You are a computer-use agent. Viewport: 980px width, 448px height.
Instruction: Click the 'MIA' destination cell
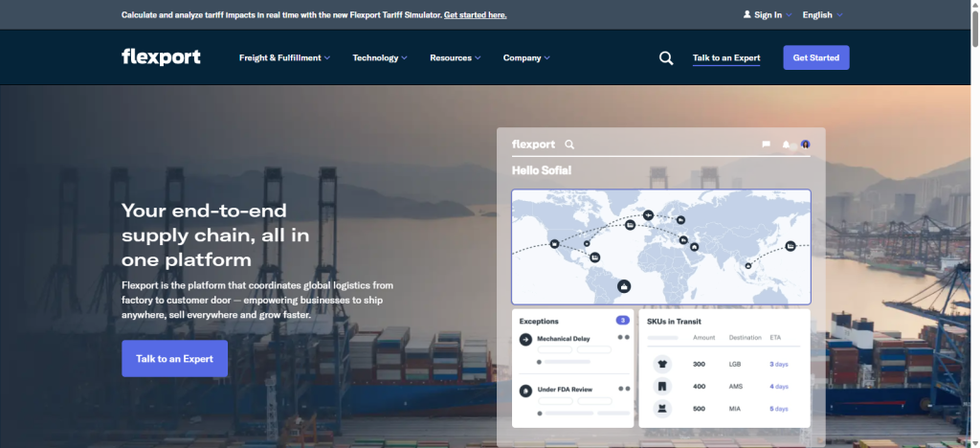[735, 410]
